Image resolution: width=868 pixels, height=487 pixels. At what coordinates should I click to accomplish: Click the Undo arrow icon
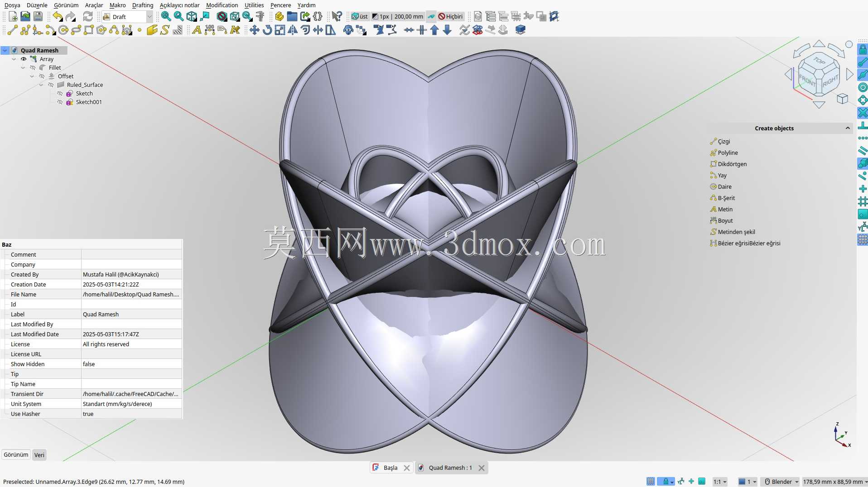[x=58, y=17]
